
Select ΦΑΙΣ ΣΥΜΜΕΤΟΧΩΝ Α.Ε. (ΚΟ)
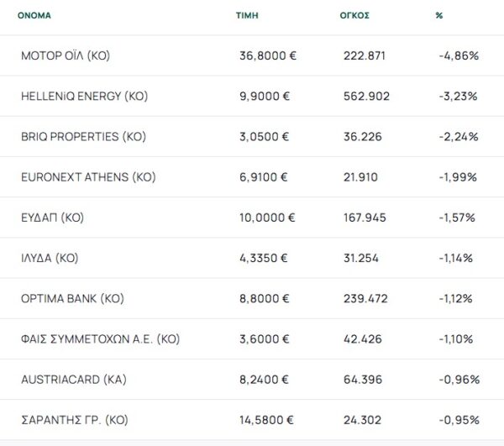(100, 339)
